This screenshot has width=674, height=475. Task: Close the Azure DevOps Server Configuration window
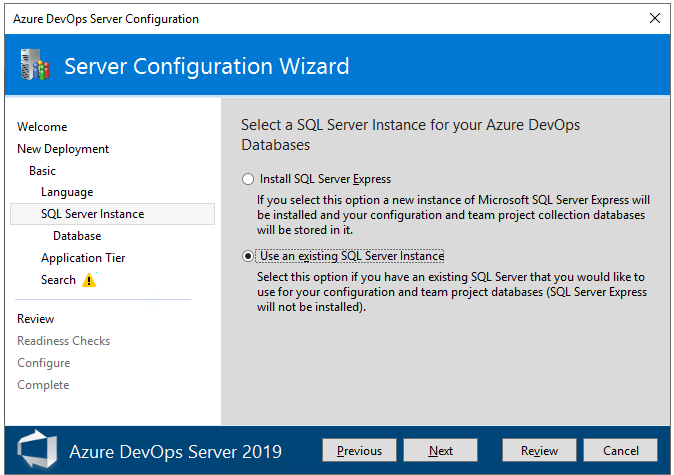(x=654, y=18)
